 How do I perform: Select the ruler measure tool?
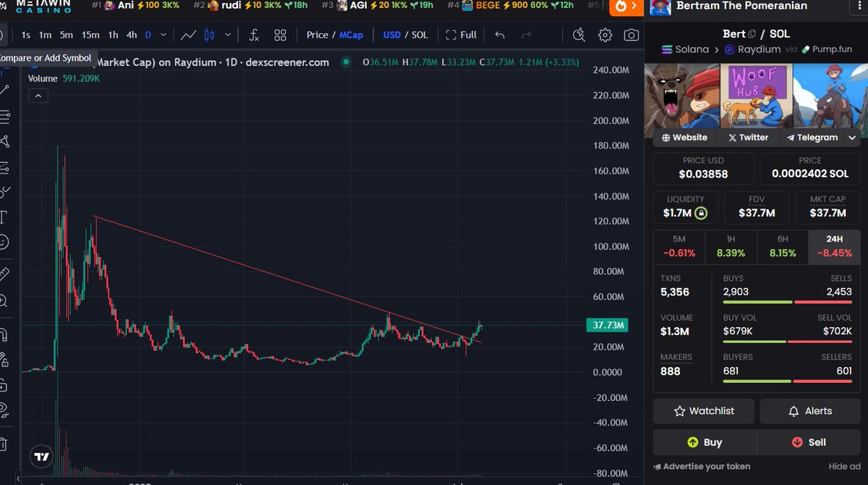pos(4,274)
